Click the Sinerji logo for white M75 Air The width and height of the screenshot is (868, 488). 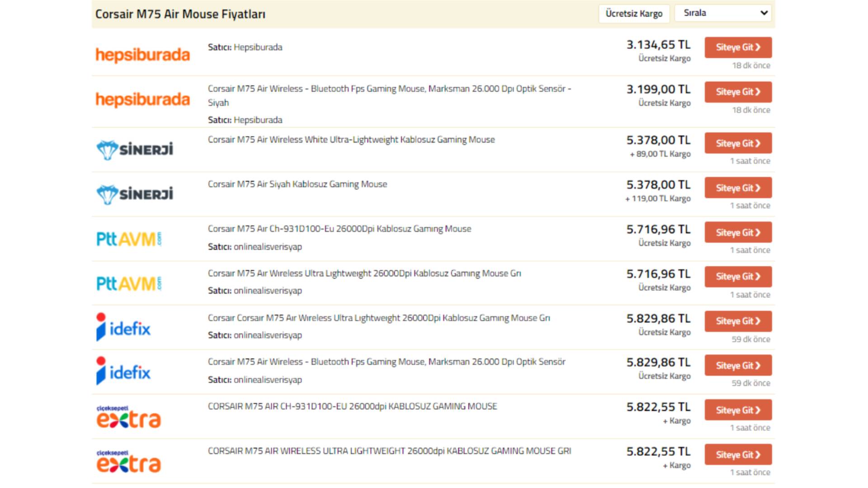(135, 150)
